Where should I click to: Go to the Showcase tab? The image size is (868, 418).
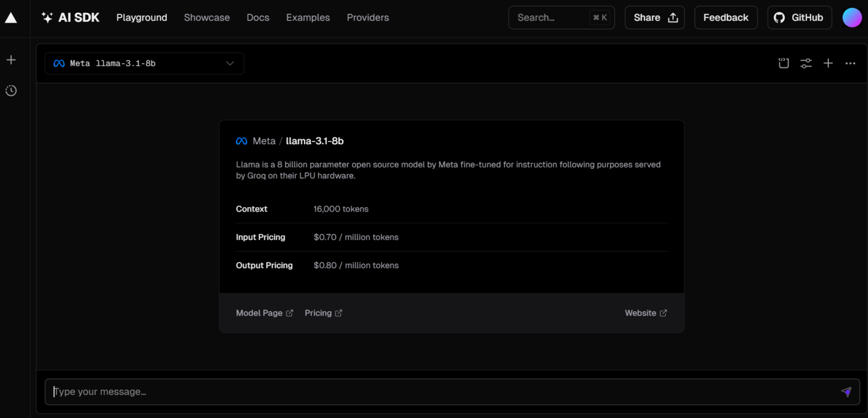[x=207, y=18]
